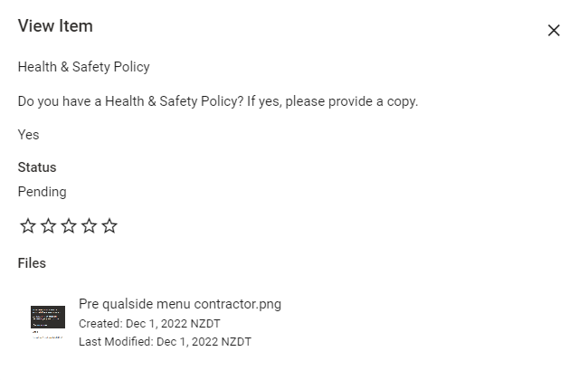Select the Pending status value
The image size is (588, 380).
click(42, 192)
